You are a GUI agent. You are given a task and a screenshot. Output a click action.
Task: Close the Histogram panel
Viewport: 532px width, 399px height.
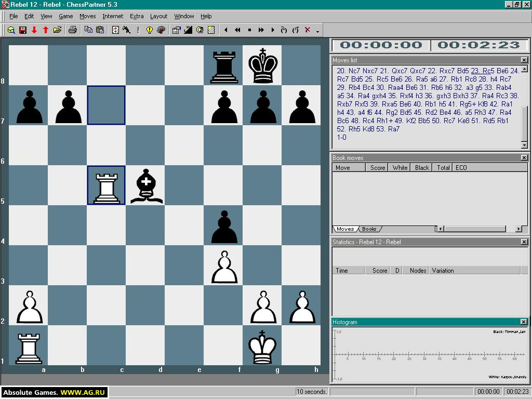point(524,322)
